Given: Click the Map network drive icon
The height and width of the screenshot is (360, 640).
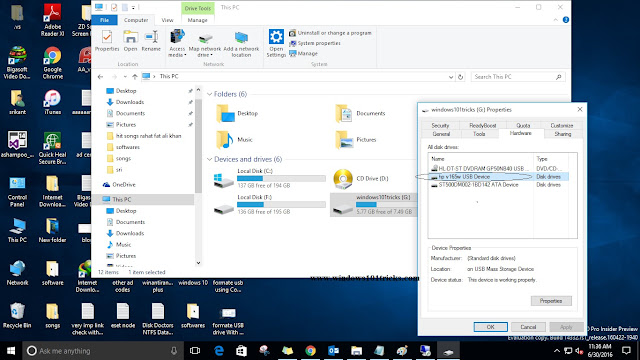Looking at the screenshot, I should (204, 43).
